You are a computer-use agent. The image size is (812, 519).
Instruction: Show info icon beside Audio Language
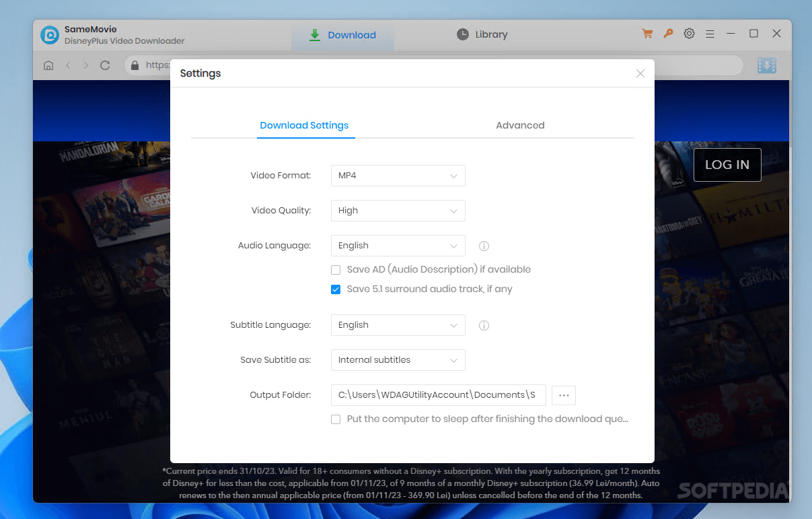pyautogui.click(x=484, y=246)
